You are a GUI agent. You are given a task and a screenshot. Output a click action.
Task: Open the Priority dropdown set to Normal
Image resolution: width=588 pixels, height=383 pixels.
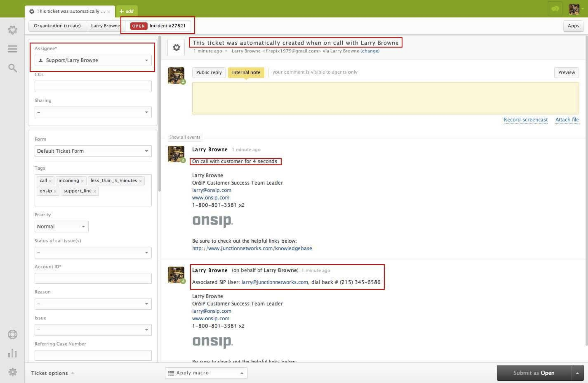pos(61,227)
